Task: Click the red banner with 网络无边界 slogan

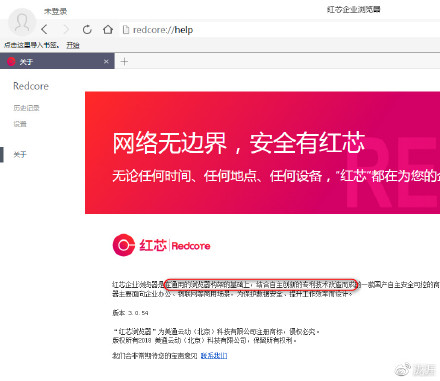Action: [x=262, y=152]
